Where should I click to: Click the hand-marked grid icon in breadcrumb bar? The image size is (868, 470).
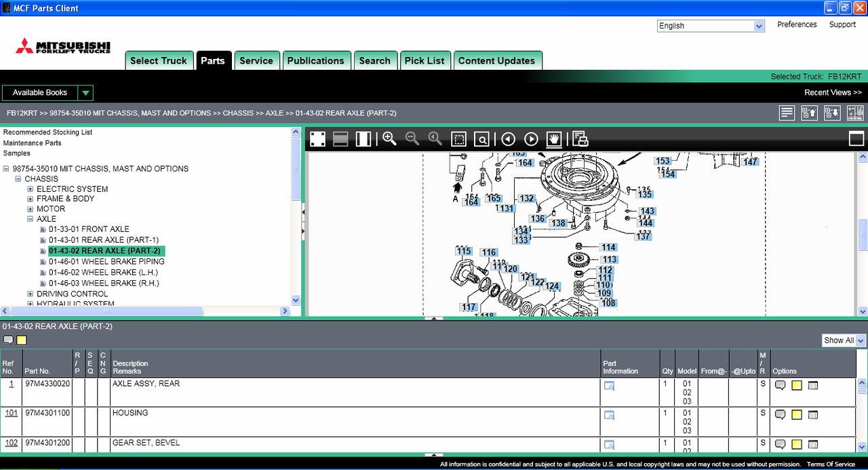[x=855, y=113]
